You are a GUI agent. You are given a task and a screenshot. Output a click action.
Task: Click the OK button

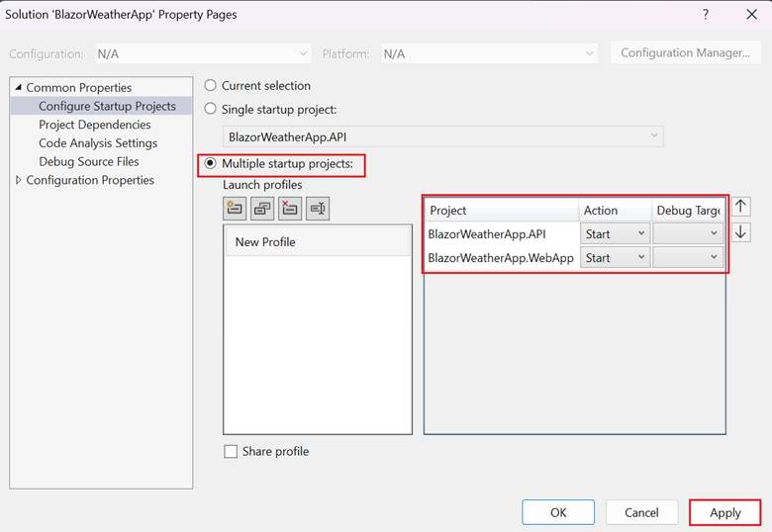click(558, 512)
